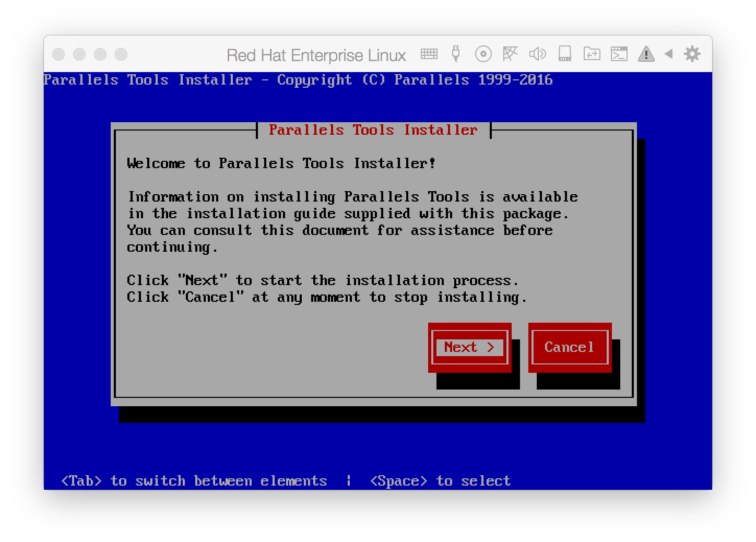Close the virtual machine window

point(58,54)
